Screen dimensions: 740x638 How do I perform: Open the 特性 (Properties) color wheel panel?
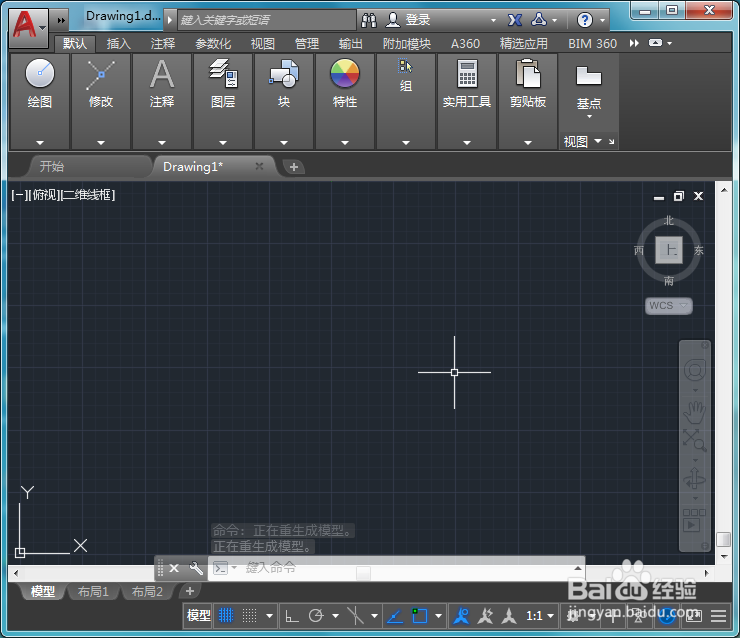pyautogui.click(x=345, y=101)
